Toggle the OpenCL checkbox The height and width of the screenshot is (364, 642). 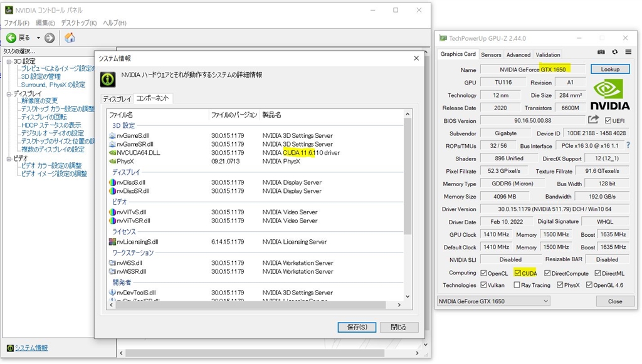(483, 273)
